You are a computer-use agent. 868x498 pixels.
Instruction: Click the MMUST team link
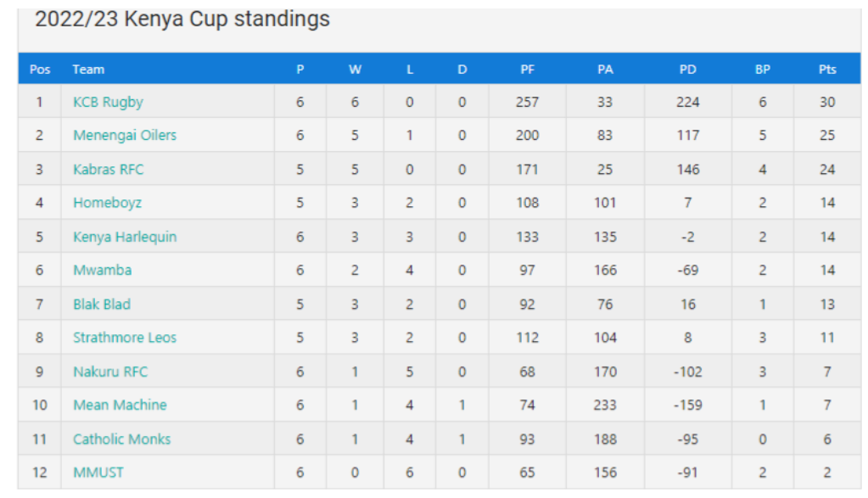click(98, 473)
